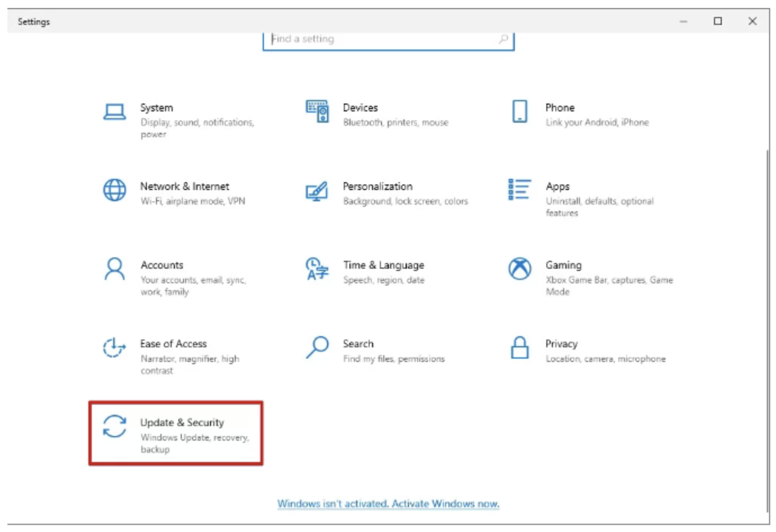
Task: Minimize the Settings window
Action: coord(683,21)
